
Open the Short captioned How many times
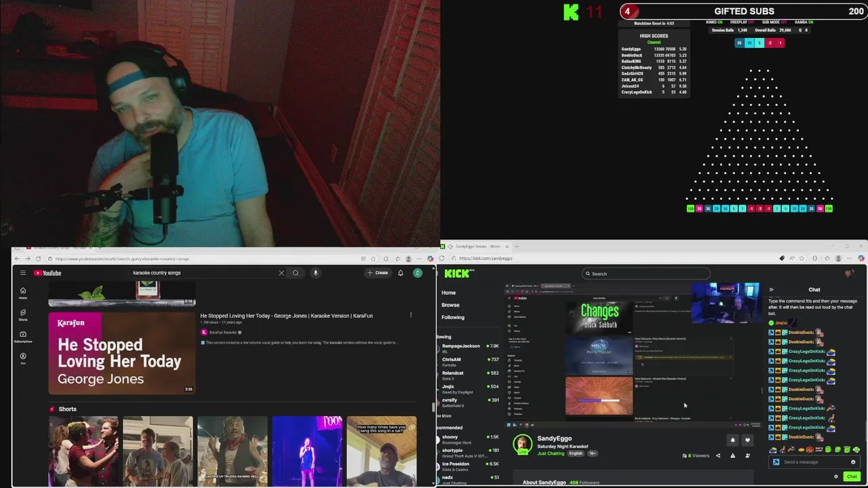pos(382,451)
